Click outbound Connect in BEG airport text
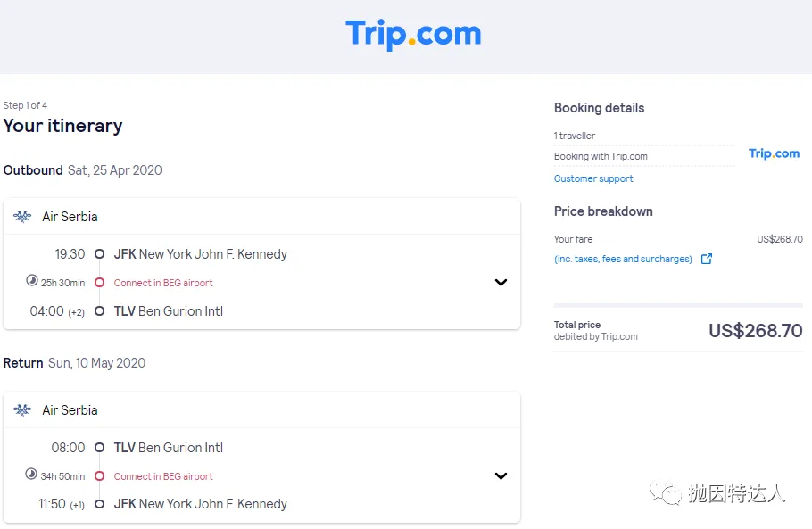The width and height of the screenshot is (812, 529). pyautogui.click(x=163, y=283)
